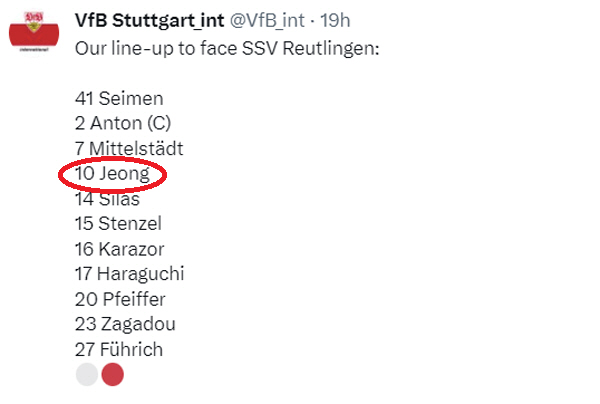Select the 15 Stenzel entry
The image size is (600, 404).
coord(118,223)
